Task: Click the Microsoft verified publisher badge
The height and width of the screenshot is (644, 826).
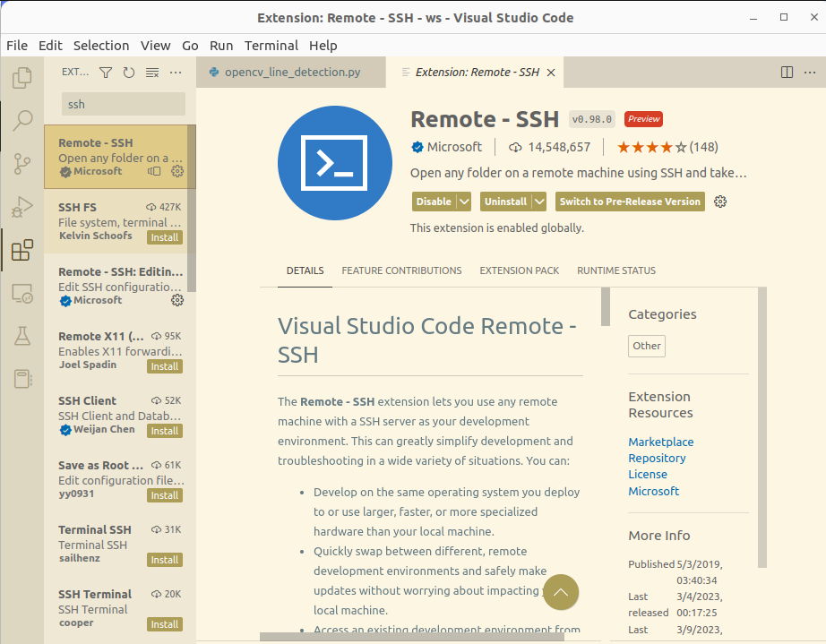Action: pyautogui.click(x=417, y=148)
